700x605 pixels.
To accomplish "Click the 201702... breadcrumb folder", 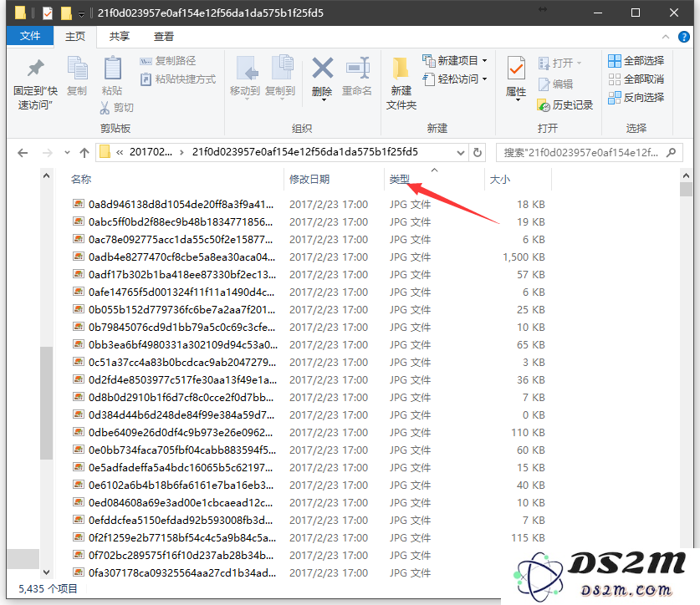I will pyautogui.click(x=151, y=152).
